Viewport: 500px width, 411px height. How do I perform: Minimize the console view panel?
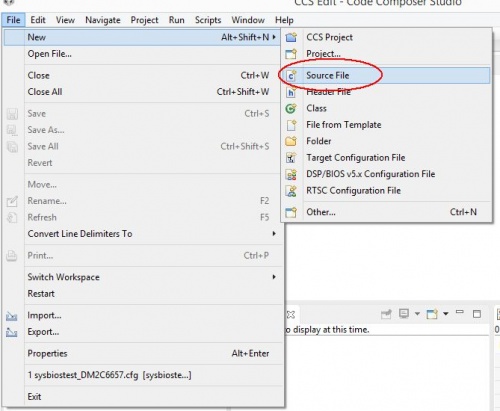click(x=460, y=313)
